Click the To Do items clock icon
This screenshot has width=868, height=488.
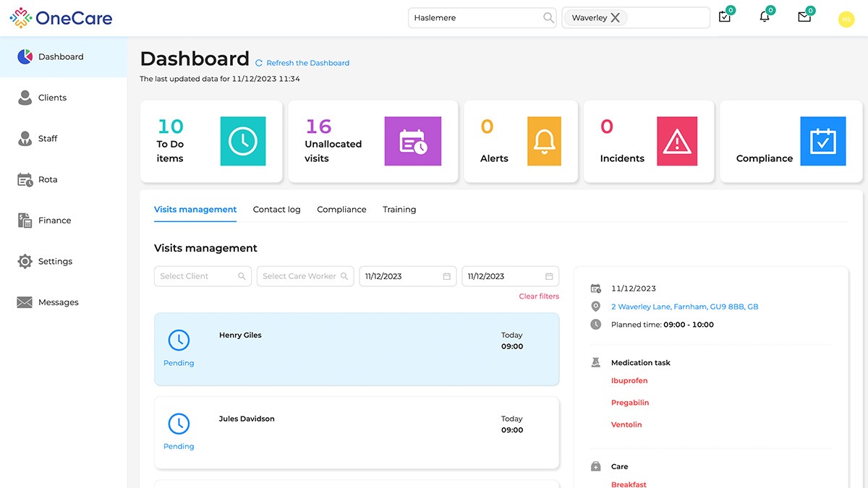click(x=242, y=141)
